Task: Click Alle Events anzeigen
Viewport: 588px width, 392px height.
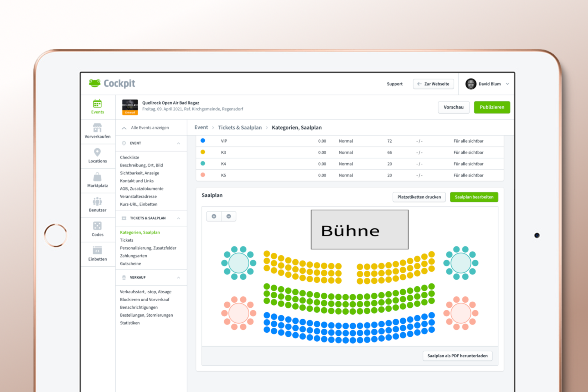Action: (150, 128)
